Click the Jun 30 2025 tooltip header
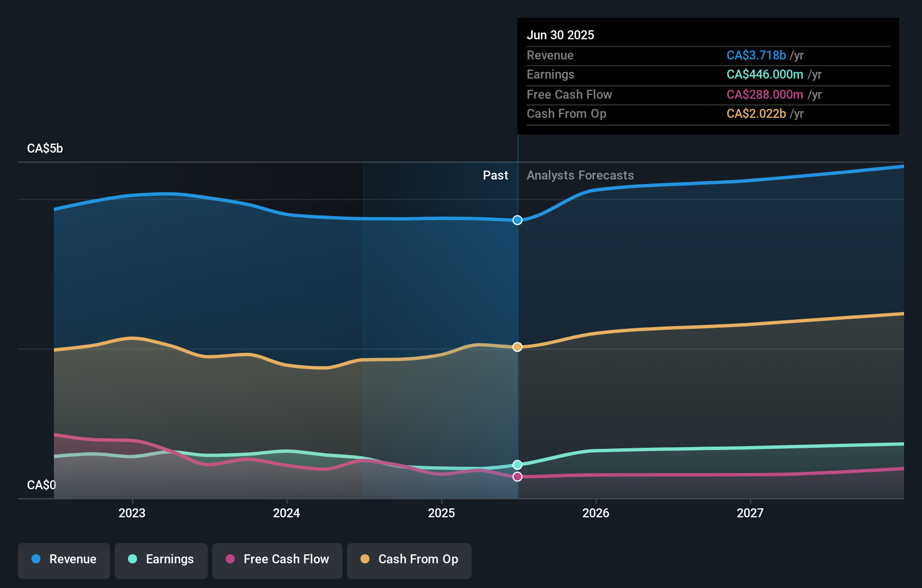 click(x=560, y=35)
